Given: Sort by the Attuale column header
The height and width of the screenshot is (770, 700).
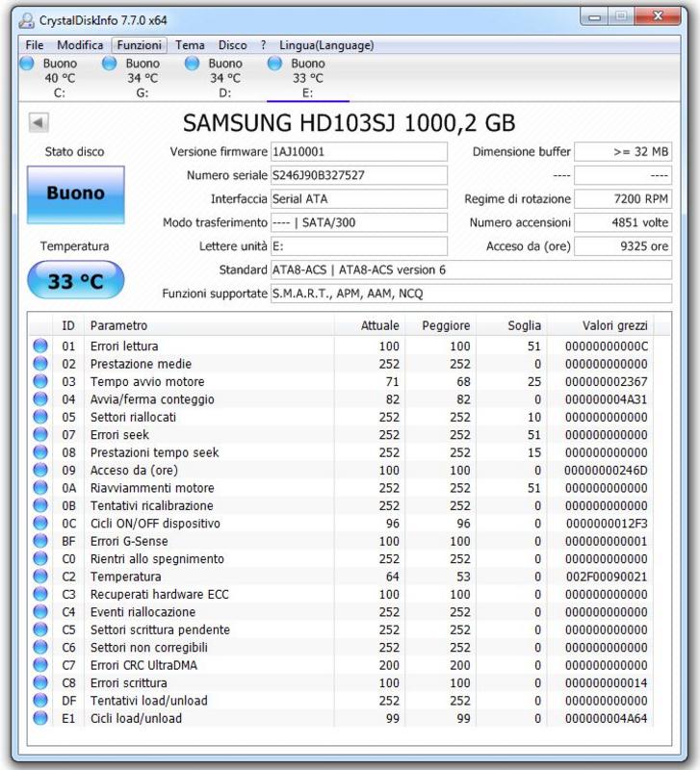Looking at the screenshot, I should [370, 325].
